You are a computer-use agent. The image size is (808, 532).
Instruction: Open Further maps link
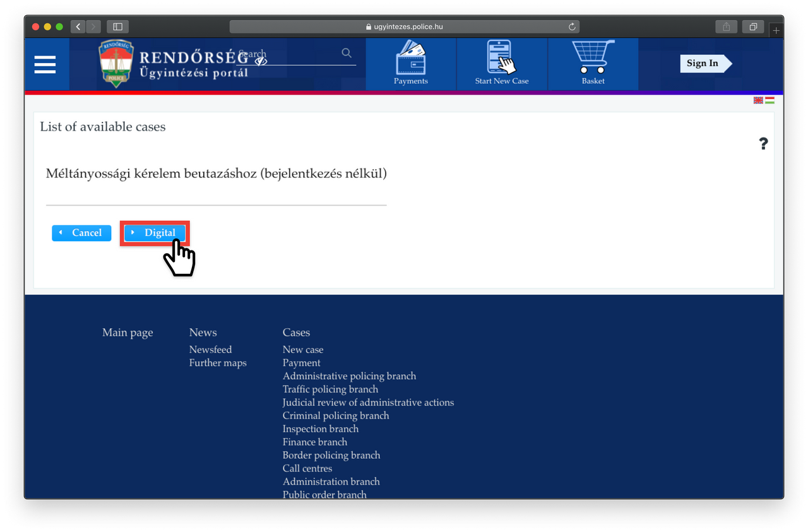click(218, 363)
